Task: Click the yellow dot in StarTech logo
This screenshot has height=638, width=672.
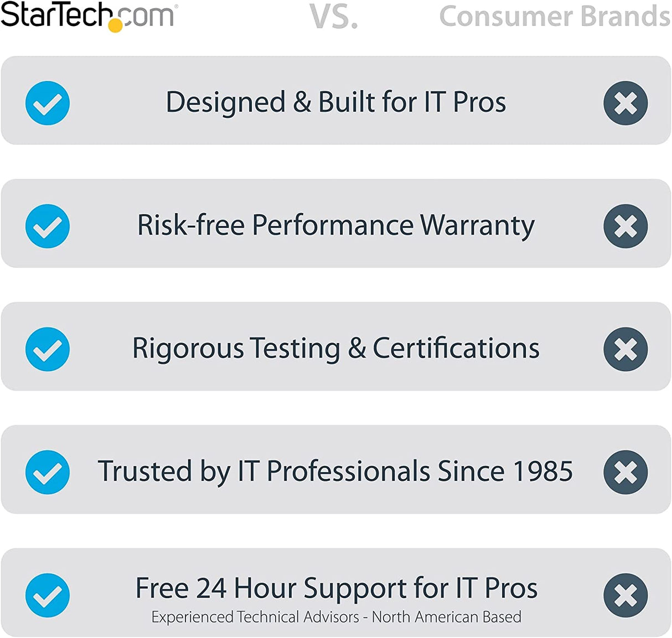Action: pyautogui.click(x=116, y=25)
